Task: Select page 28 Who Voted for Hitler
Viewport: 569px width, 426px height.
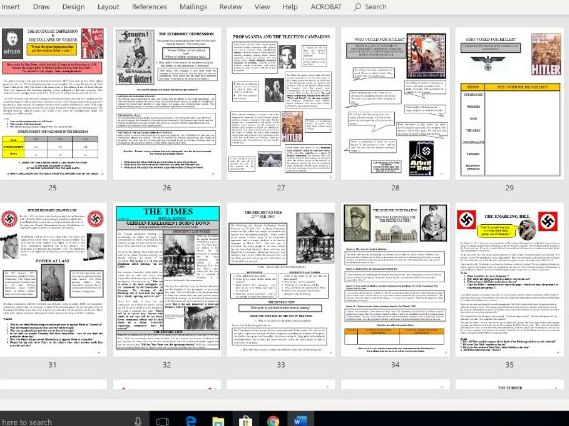Action: [395, 103]
